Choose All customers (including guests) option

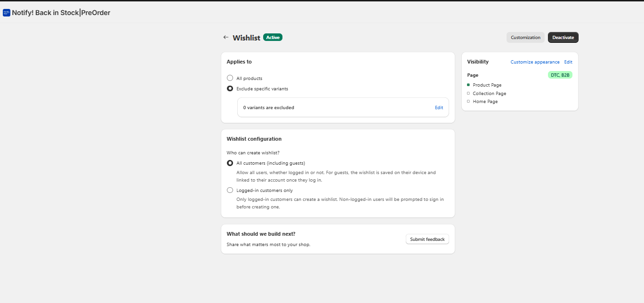(x=230, y=163)
